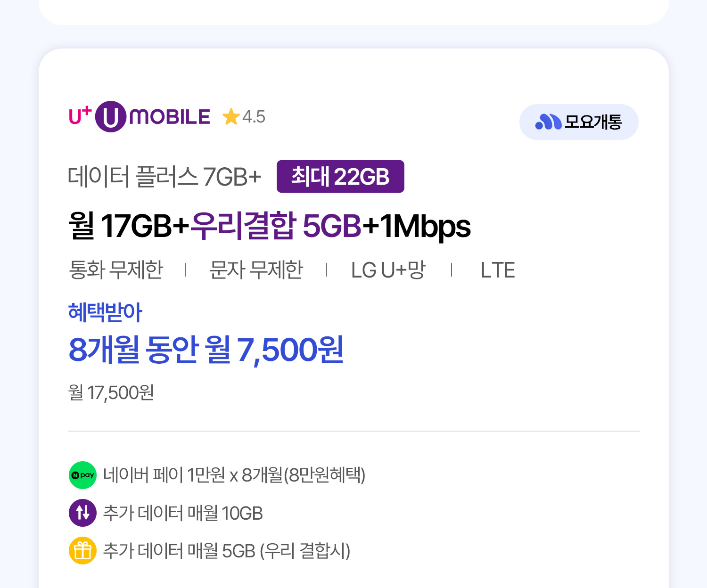This screenshot has width=707, height=588.
Task: Click the LG U+망 network label
Action: click(x=388, y=270)
